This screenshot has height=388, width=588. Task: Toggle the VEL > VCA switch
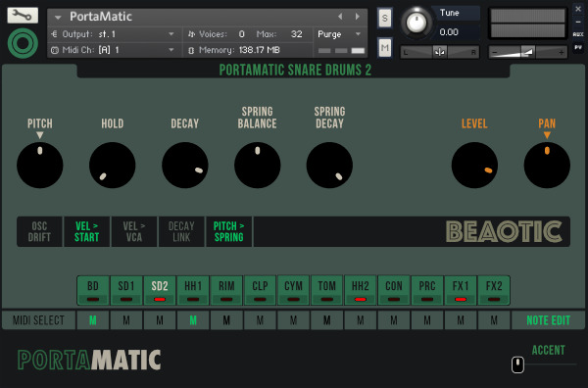(134, 231)
